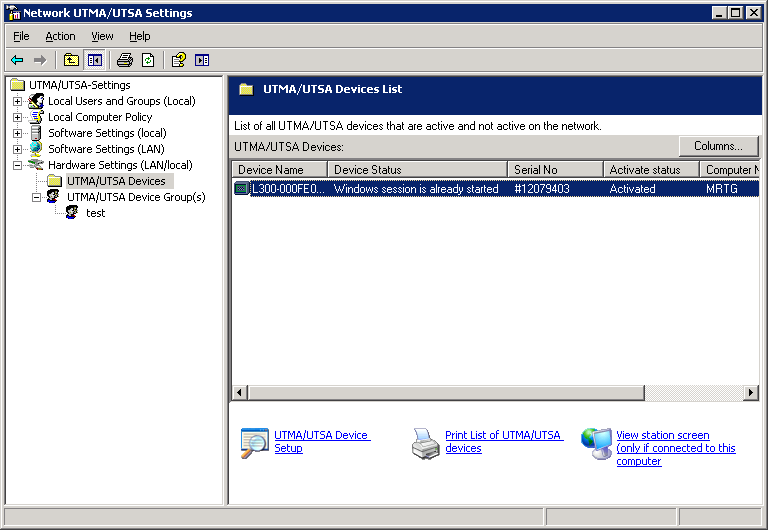
Task: Sort by the Computer column header
Action: (729, 169)
